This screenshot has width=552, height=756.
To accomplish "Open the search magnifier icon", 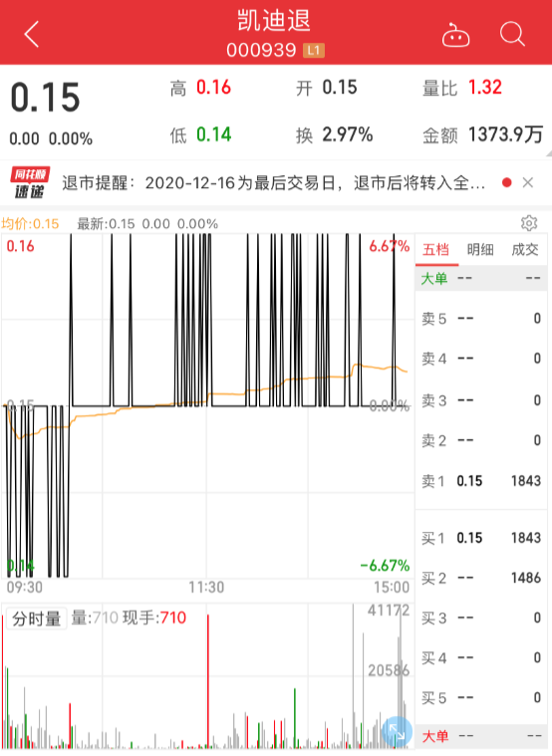I will coord(512,34).
